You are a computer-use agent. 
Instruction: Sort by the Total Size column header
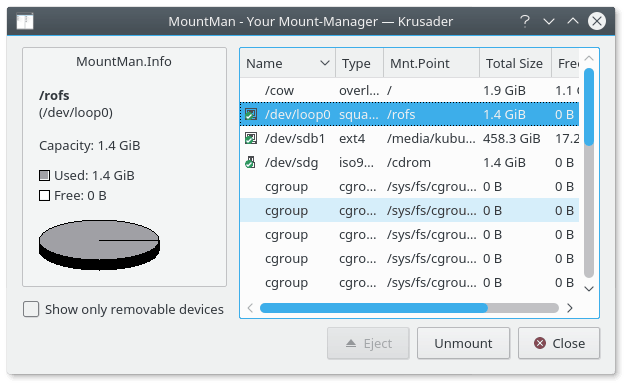tap(515, 63)
